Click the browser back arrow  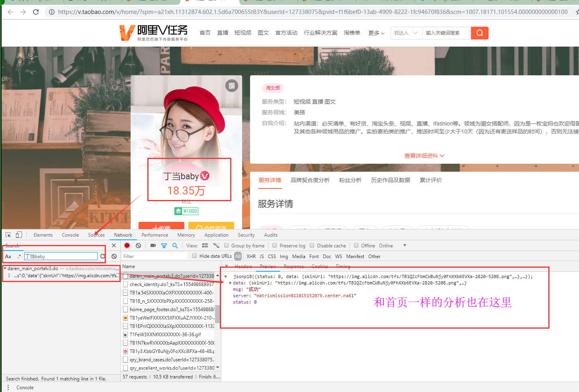coord(10,12)
